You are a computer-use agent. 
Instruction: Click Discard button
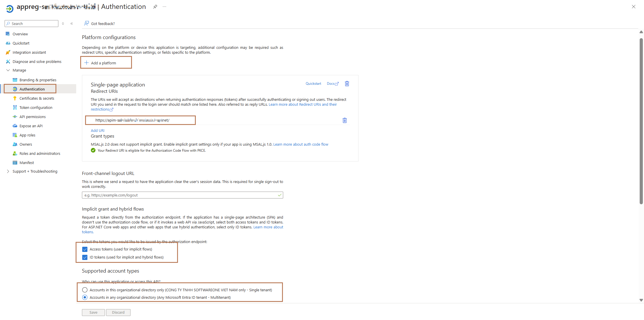coord(118,312)
